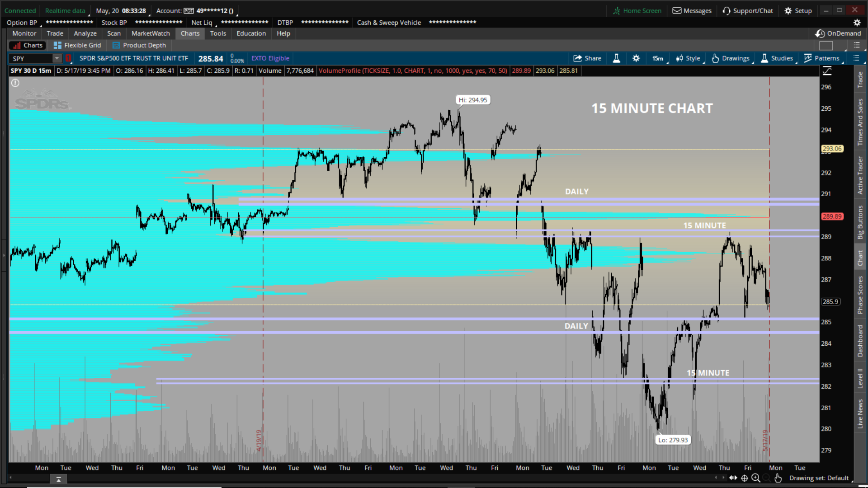Click the account info bar gear icon
The height and width of the screenshot is (488, 868).
point(857,23)
